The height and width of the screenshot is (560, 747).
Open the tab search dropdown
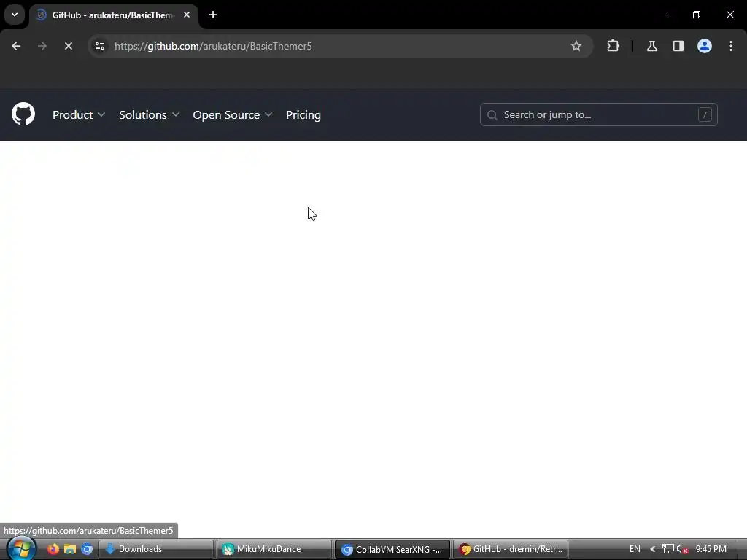click(x=15, y=15)
